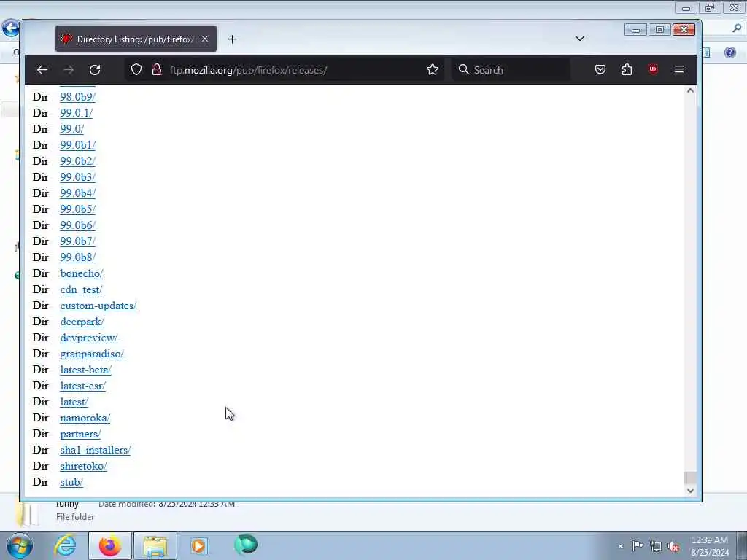747x560 pixels.
Task: Open the taskbar clock and date
Action: (x=710, y=546)
